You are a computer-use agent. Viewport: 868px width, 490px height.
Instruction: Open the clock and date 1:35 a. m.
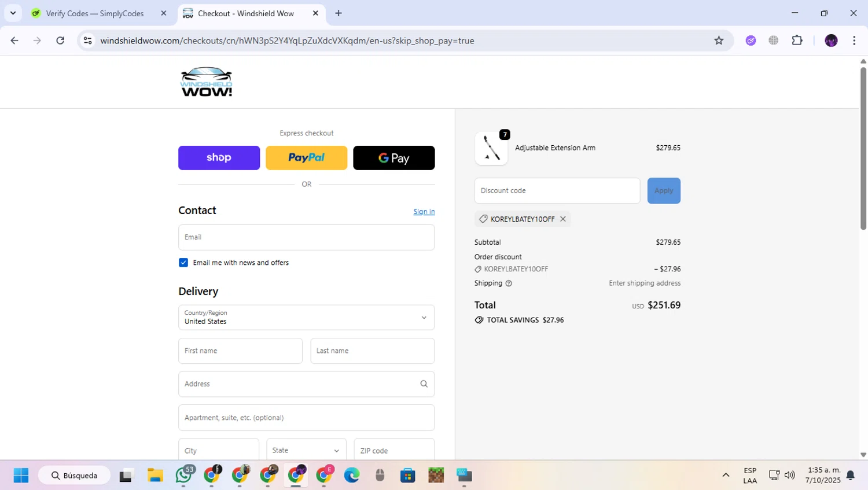(x=823, y=476)
